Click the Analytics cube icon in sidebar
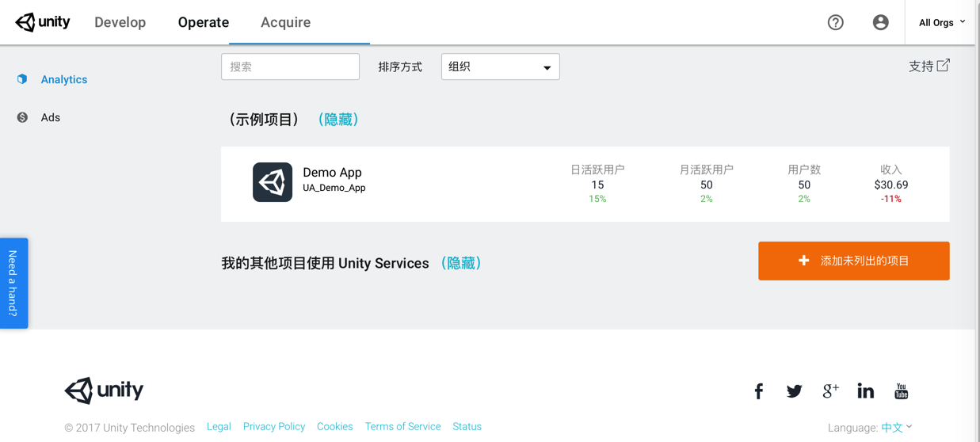Image resolution: width=980 pixels, height=442 pixels. pyautogui.click(x=22, y=79)
